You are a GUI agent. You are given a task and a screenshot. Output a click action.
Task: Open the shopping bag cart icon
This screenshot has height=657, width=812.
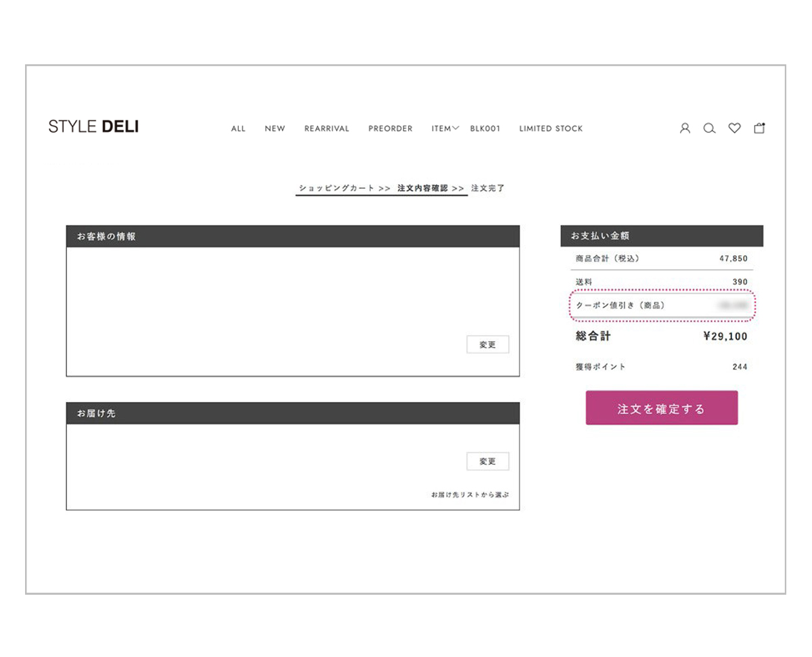click(x=759, y=128)
